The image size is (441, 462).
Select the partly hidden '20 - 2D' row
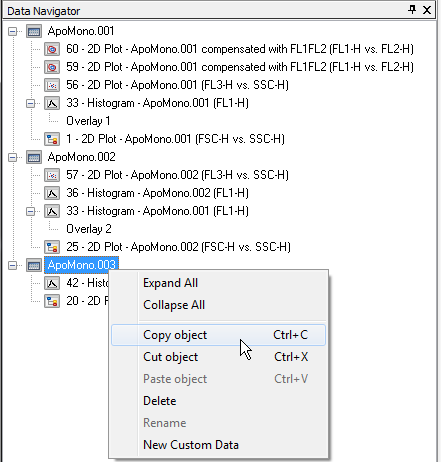coord(87,301)
